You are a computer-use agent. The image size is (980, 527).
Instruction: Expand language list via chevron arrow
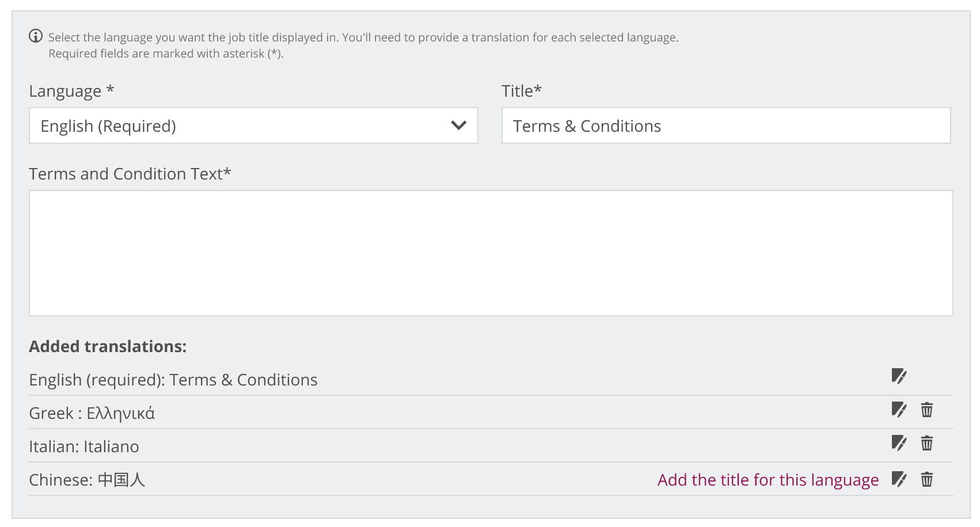(458, 125)
